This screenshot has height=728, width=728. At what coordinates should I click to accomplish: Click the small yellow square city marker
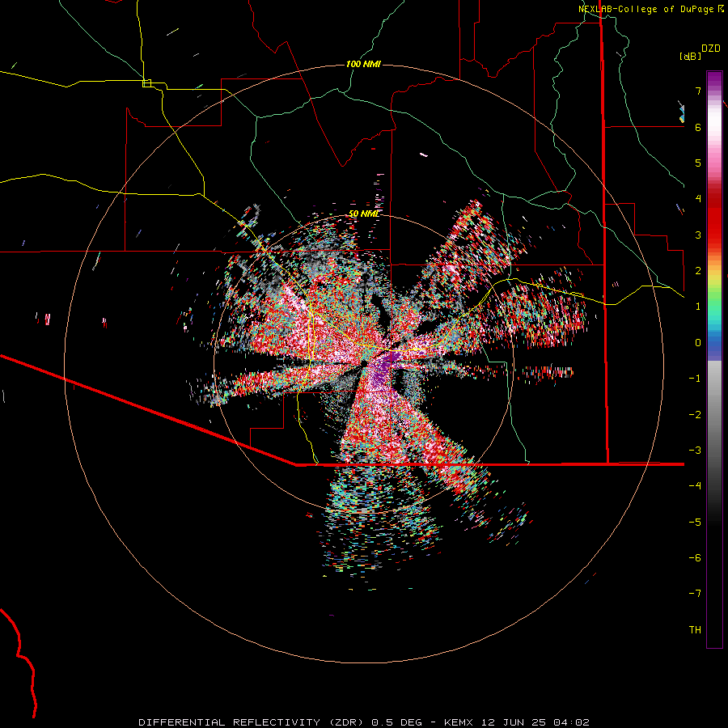pos(146,83)
